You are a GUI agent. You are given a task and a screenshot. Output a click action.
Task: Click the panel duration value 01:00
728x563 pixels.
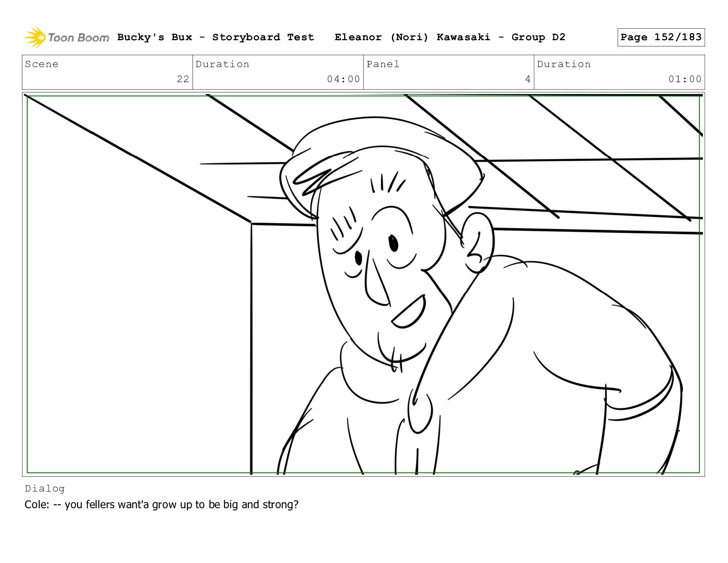[x=684, y=79]
